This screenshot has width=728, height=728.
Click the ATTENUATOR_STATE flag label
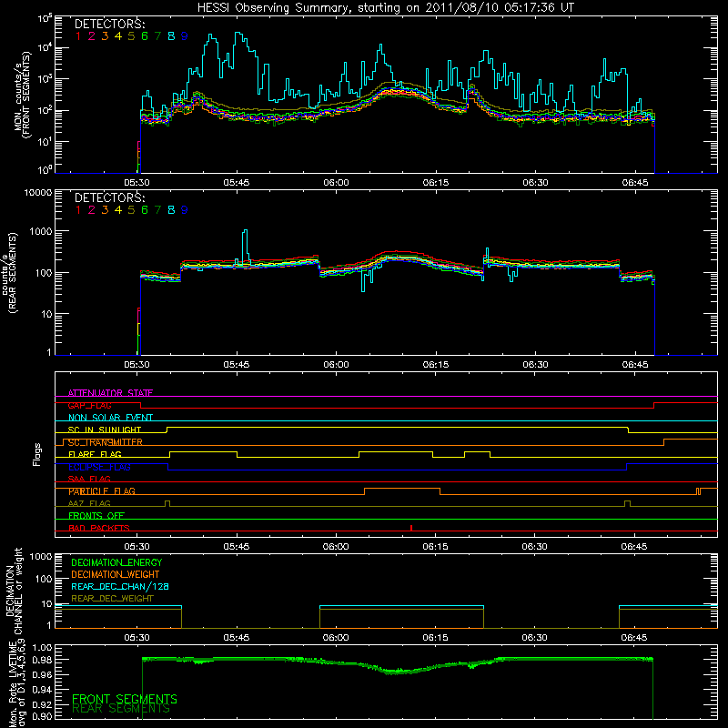[110, 393]
